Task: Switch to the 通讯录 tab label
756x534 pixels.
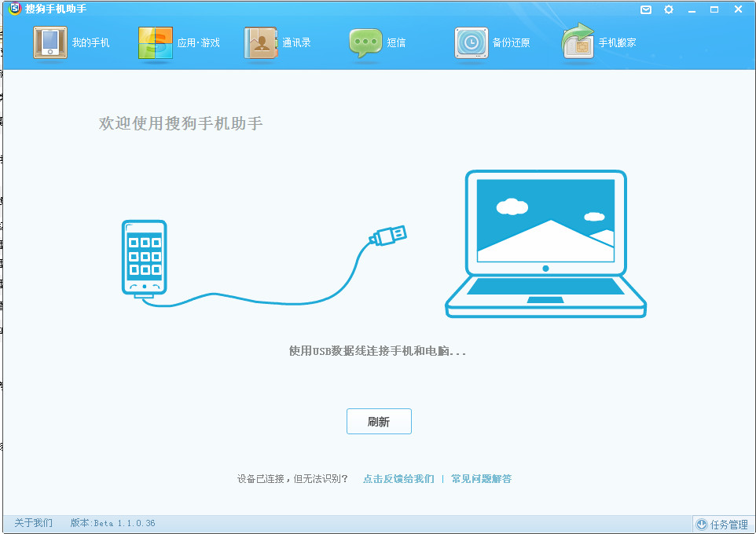Action: click(296, 43)
